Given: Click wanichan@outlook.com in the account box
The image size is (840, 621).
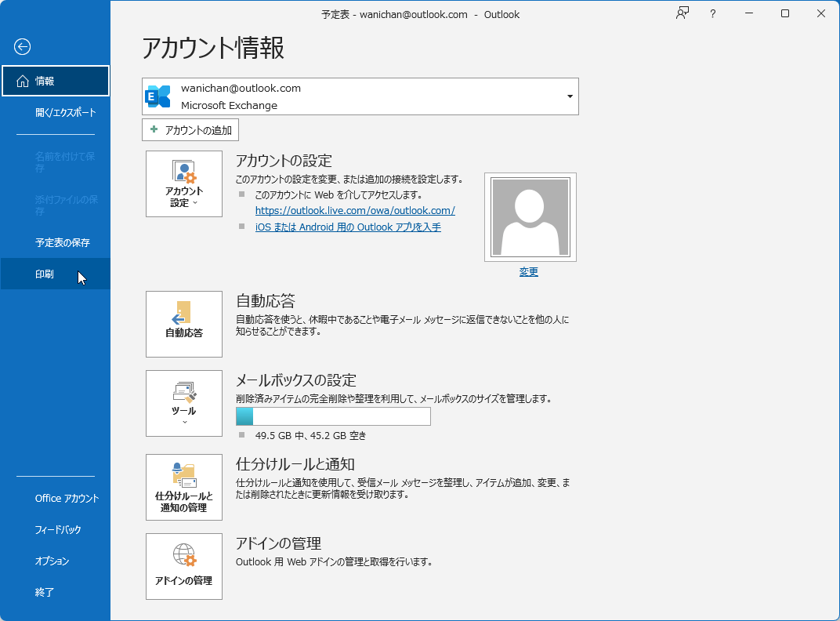Looking at the screenshot, I should click(x=241, y=88).
